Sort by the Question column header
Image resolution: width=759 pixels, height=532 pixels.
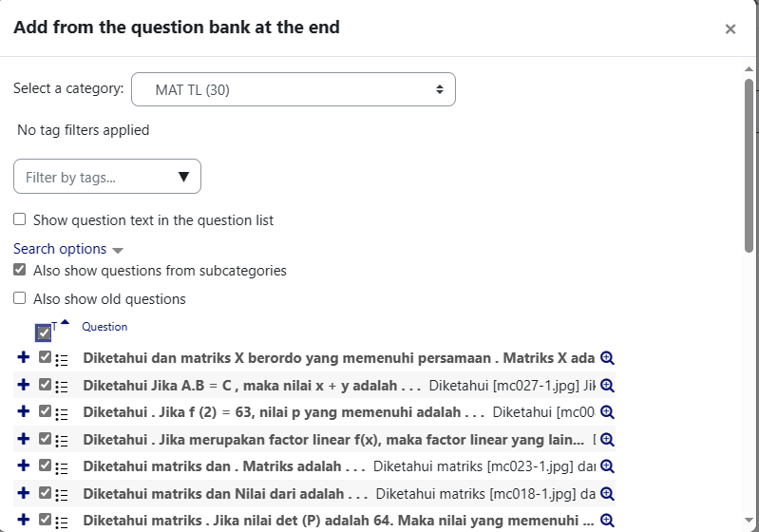[x=104, y=327]
